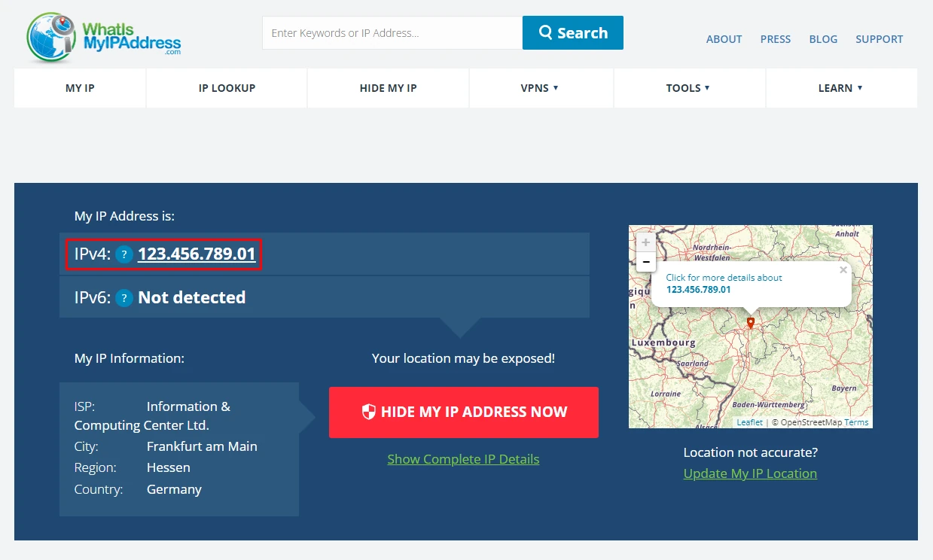Click the IPv6 question mark help icon
This screenshot has height=560, width=933.
pos(124,298)
